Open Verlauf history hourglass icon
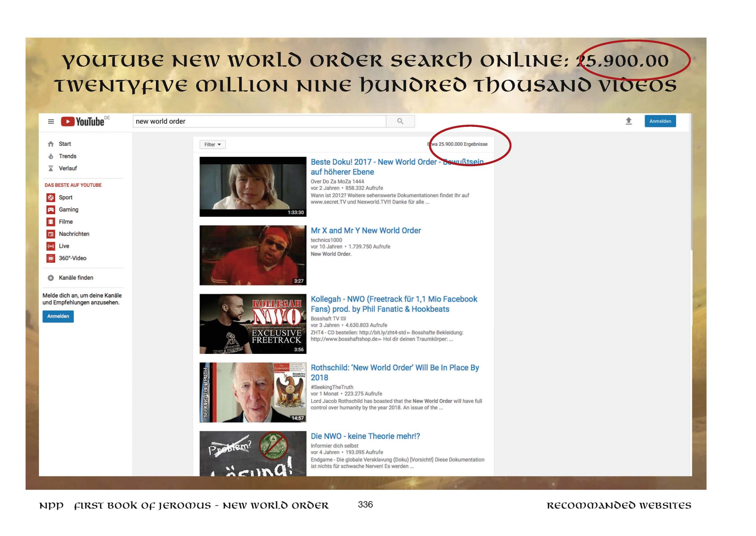756x536 pixels. (x=51, y=168)
